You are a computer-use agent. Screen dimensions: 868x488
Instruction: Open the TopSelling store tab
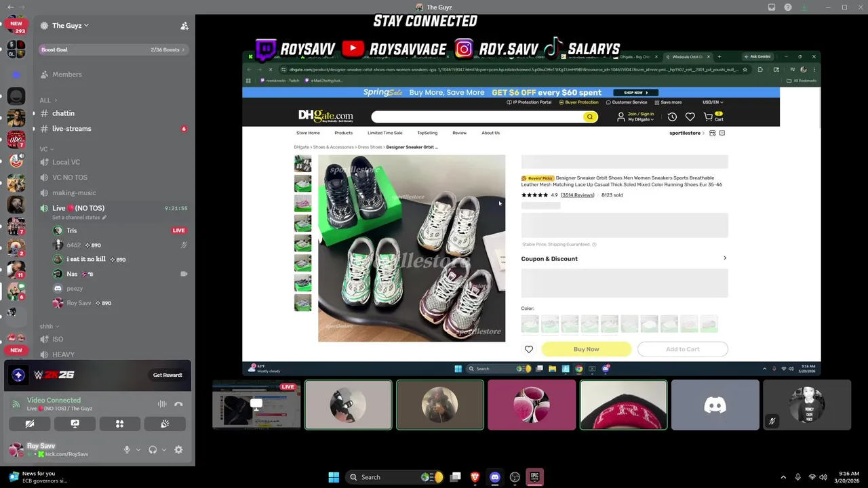[x=427, y=133]
